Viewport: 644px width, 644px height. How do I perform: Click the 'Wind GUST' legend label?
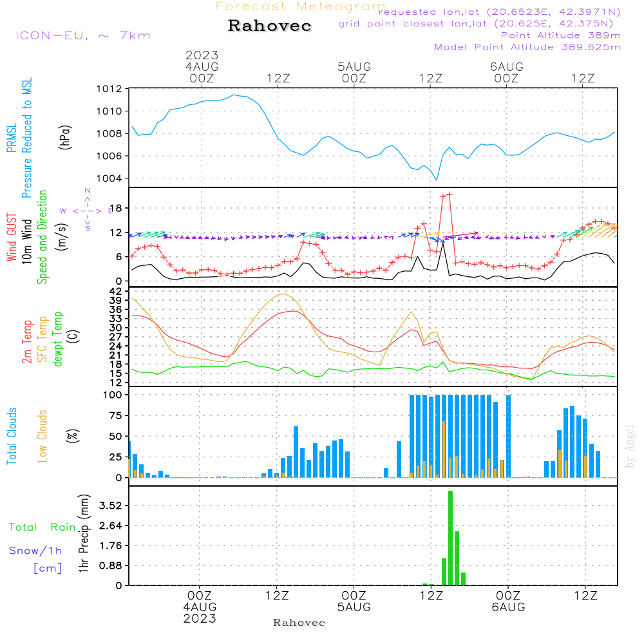pos(12,238)
